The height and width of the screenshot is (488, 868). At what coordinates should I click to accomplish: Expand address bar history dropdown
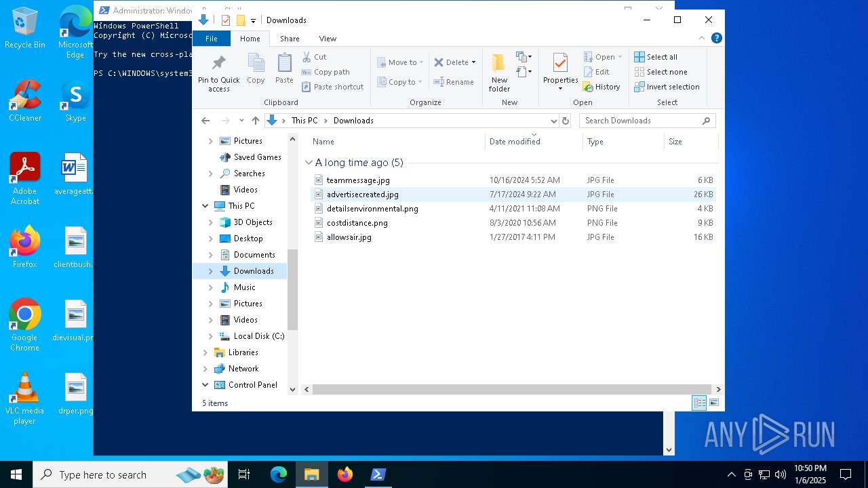point(553,121)
